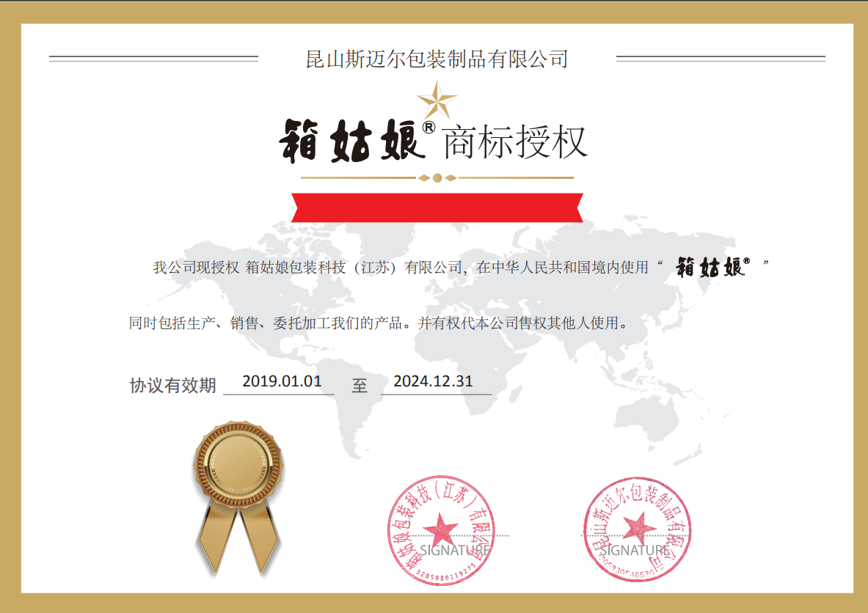
Task: Click the red seal of 箱姑娘包装科技（江苏）
Action: pos(441,530)
